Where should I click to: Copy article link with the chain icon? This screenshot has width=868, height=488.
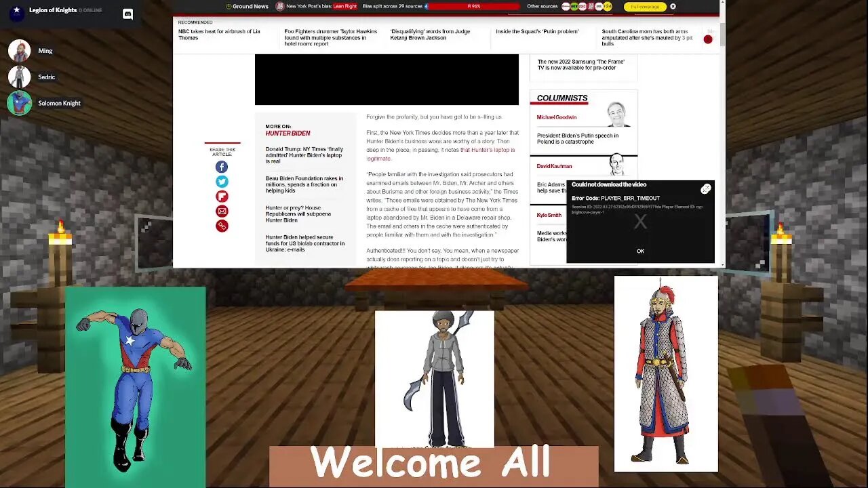coord(222,226)
